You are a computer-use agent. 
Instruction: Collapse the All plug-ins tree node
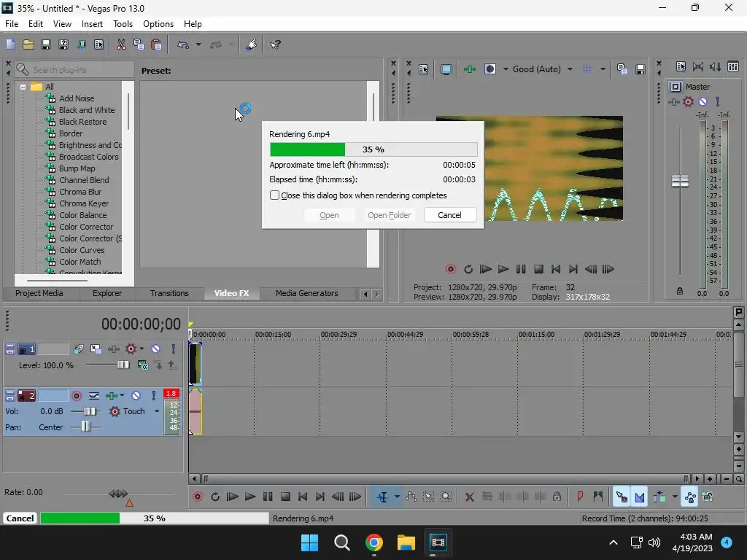(23, 87)
